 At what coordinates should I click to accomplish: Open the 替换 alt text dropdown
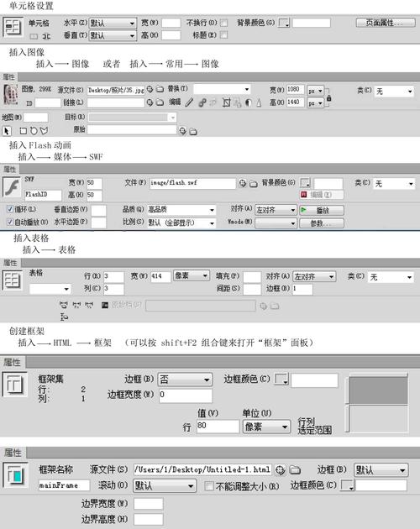coord(222,89)
